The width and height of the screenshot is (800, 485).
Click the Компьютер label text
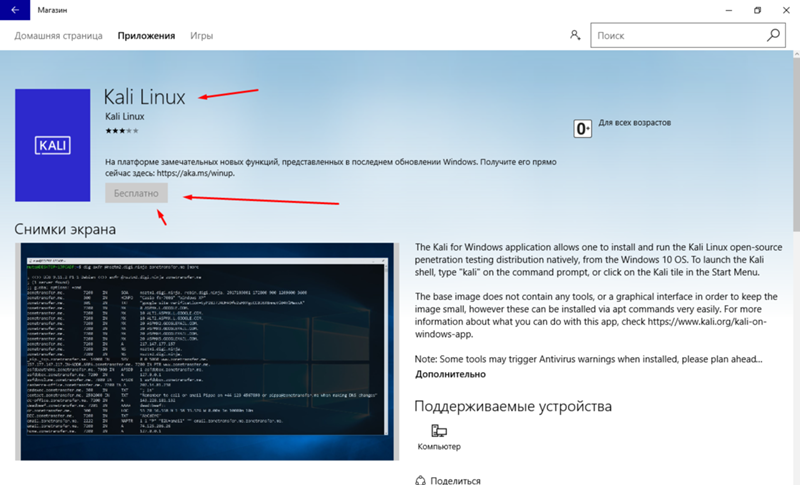(x=439, y=446)
